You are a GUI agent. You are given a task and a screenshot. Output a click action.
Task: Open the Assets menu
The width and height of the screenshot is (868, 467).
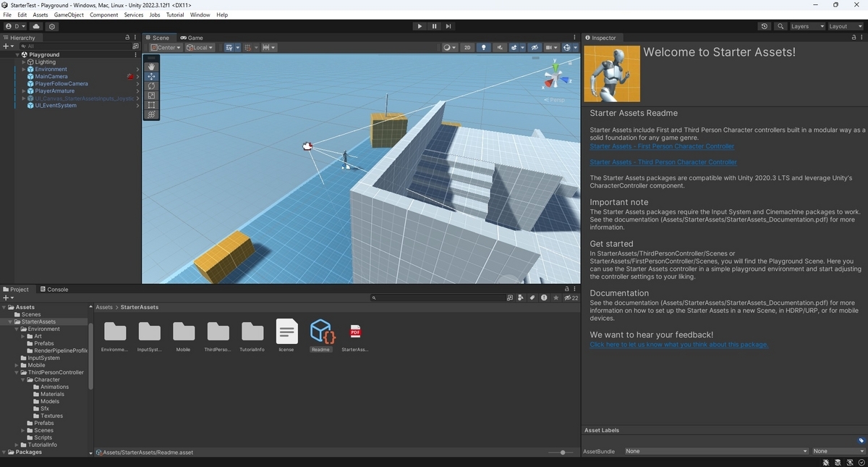(41, 14)
